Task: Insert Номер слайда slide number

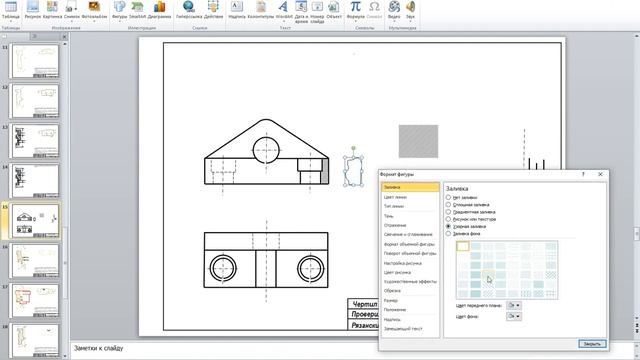Action: pos(317,11)
